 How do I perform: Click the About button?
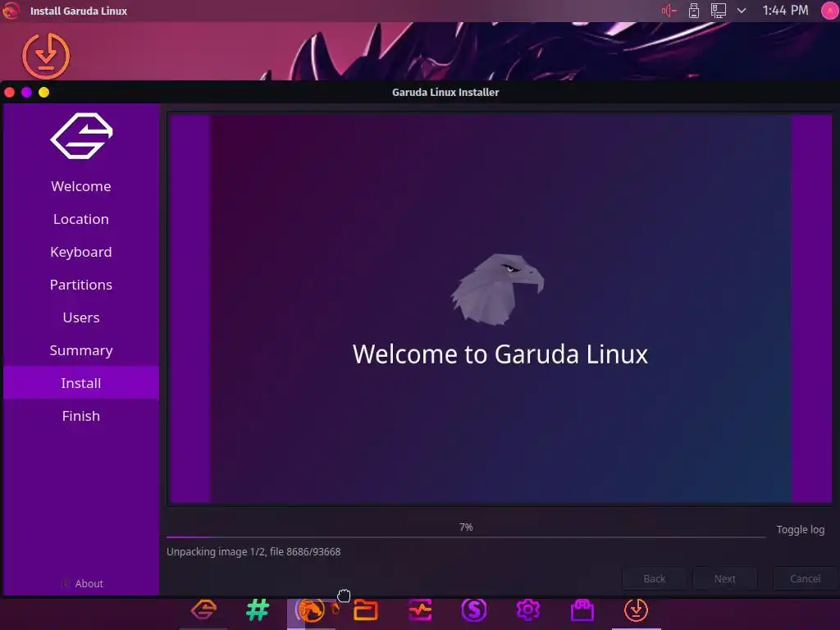83,583
